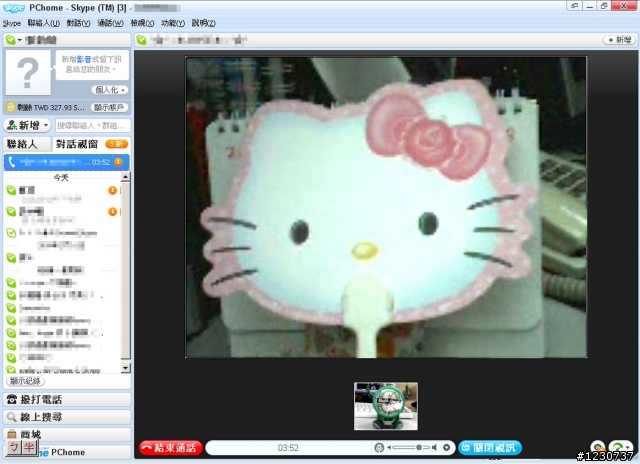The height and width of the screenshot is (464, 640).
Task: Open the 對話(V) menu
Action: [78, 23]
